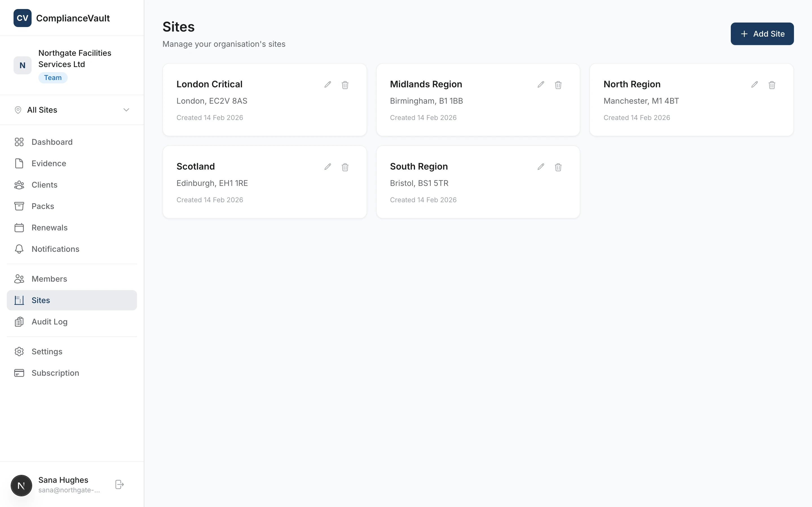Open the Settings gear icon
Viewport: 812px width, 507px height.
point(19,352)
